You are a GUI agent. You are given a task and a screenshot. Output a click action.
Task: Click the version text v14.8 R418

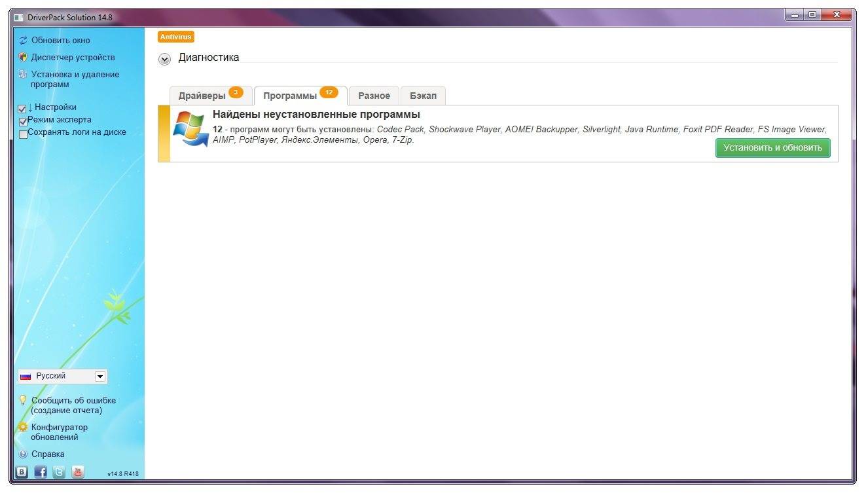point(123,474)
